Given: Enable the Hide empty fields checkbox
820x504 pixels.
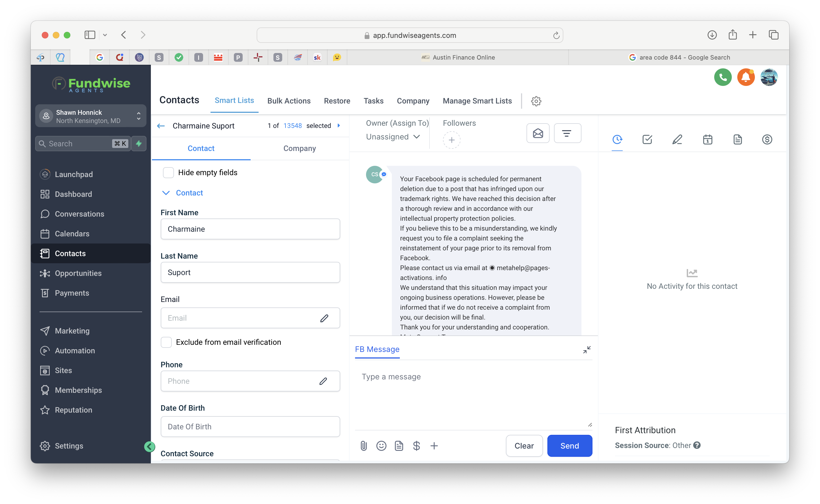Looking at the screenshot, I should [x=168, y=173].
